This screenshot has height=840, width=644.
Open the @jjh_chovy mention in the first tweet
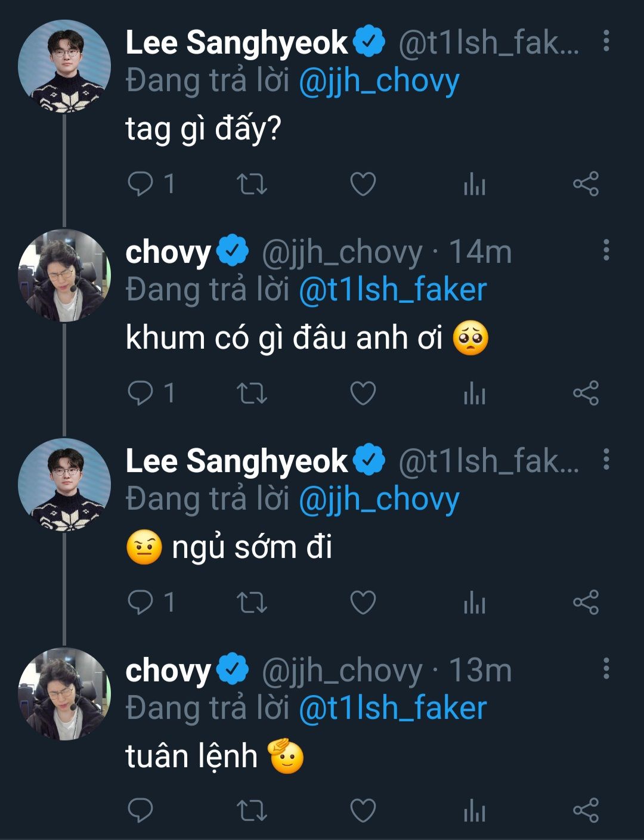click(379, 81)
